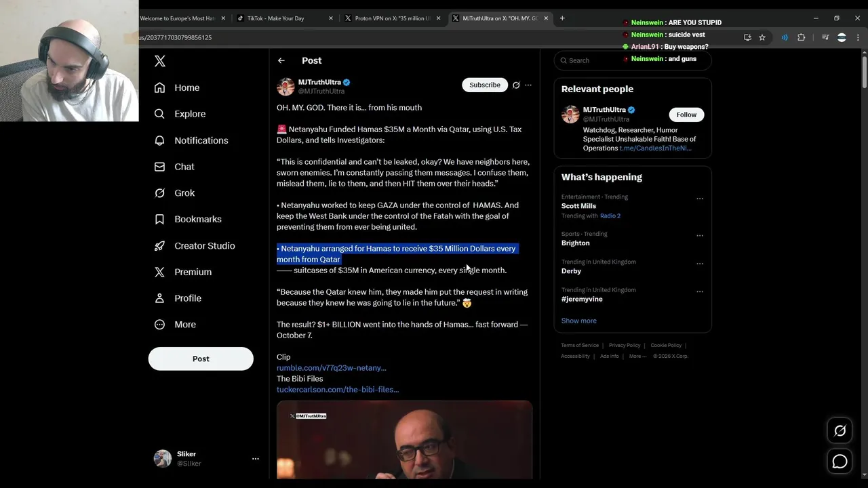Open MJTruthUltra avatar in Relevant people

570,114
